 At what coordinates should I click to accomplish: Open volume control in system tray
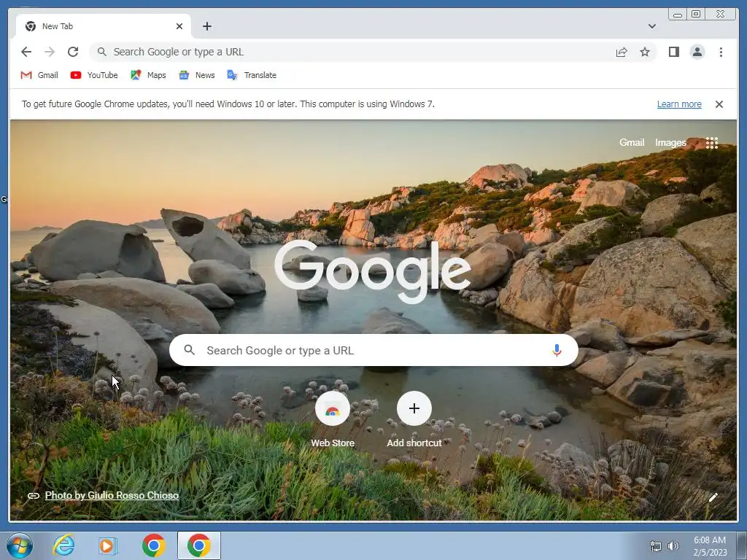673,546
